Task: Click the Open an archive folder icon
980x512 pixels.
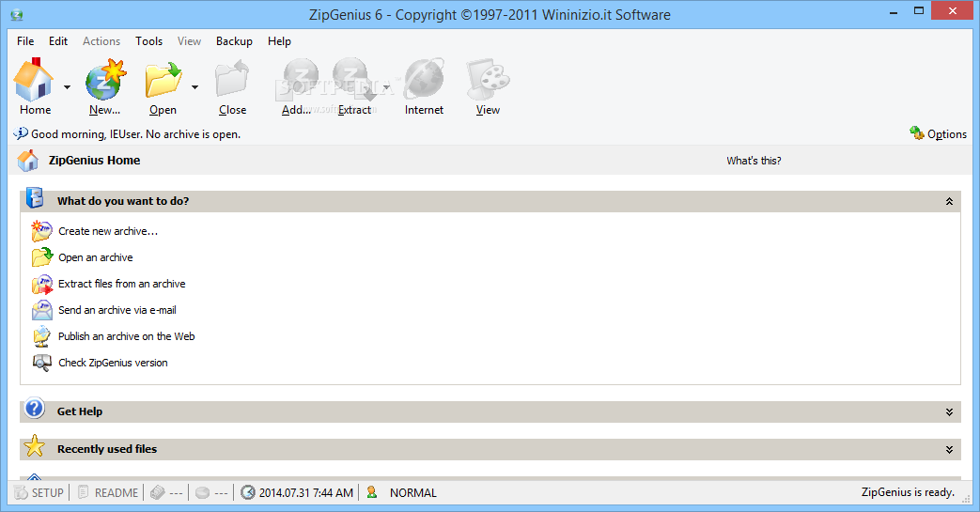Action: pyautogui.click(x=42, y=256)
